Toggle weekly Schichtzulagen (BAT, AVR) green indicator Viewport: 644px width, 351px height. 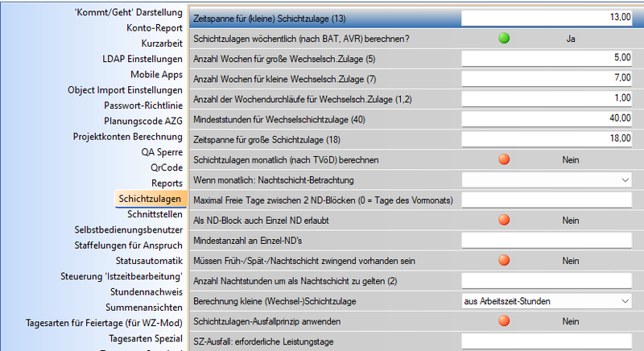pyautogui.click(x=504, y=38)
